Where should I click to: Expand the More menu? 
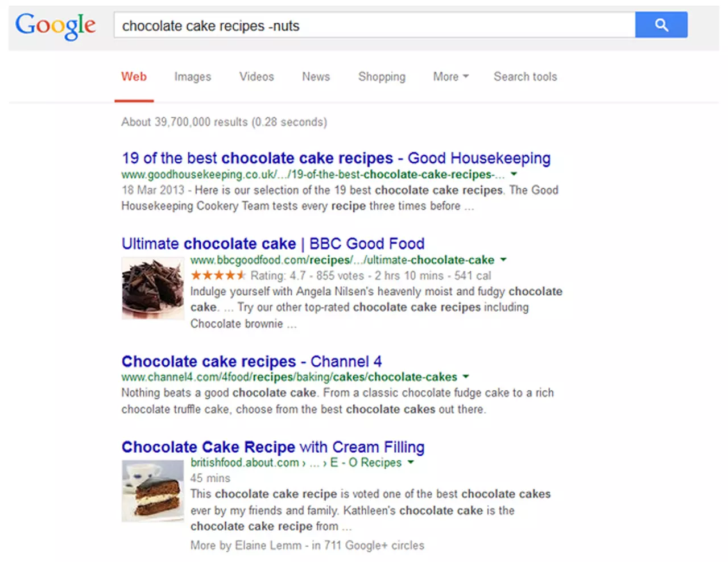[x=451, y=77]
